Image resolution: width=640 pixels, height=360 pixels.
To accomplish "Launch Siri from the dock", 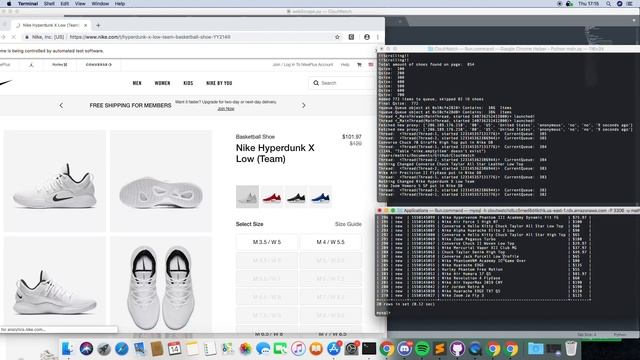I will click(x=86, y=349).
